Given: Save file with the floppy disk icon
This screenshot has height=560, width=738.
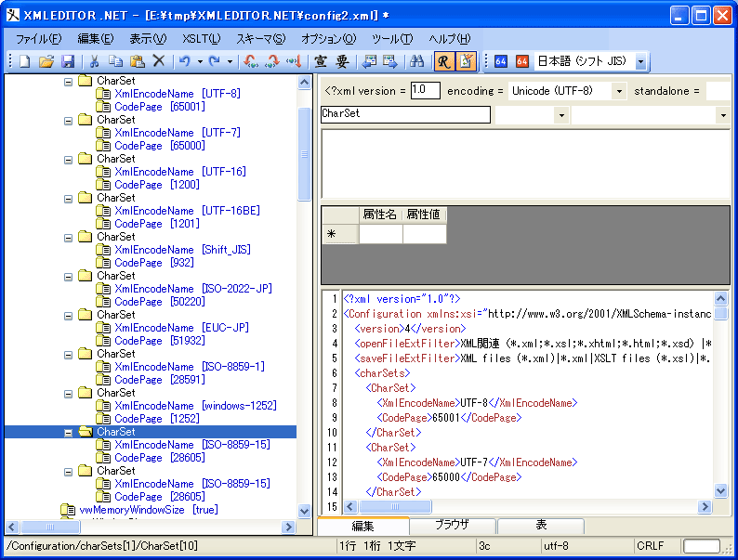Looking at the screenshot, I should coord(68,61).
